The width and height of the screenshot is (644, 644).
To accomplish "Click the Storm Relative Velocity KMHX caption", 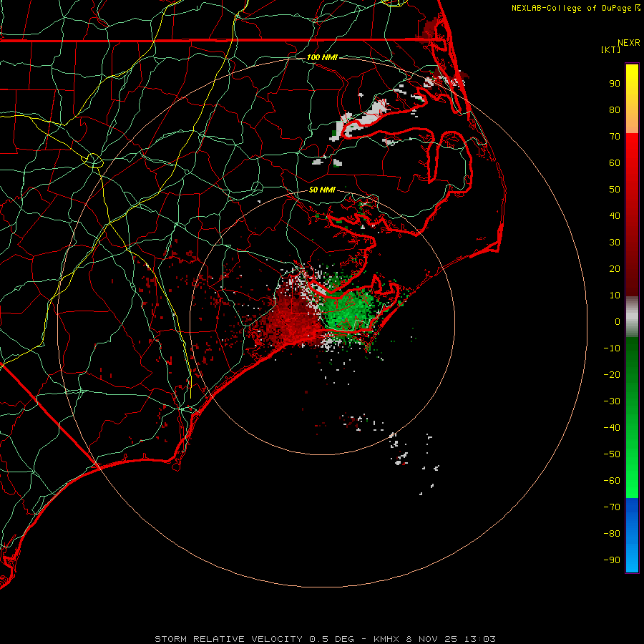I will (x=325, y=639).
